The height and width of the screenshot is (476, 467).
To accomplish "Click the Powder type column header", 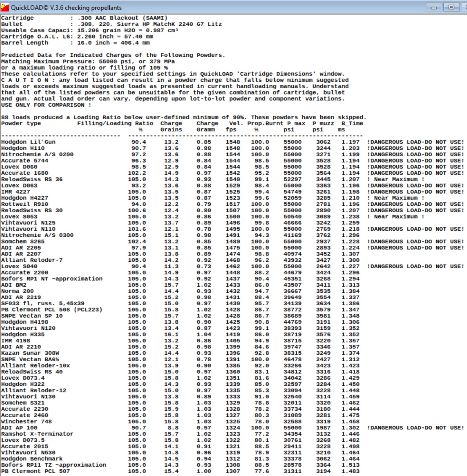I will pos(21,123).
